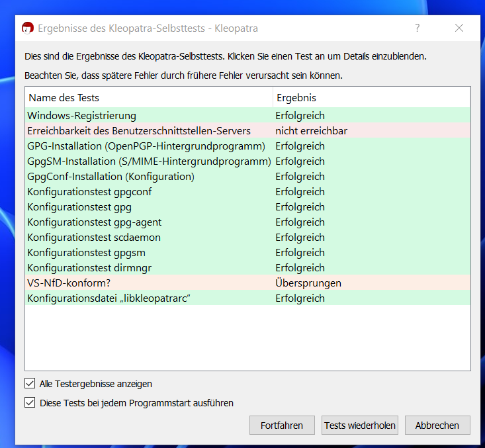Click the Fortfahren button

tap(282, 426)
